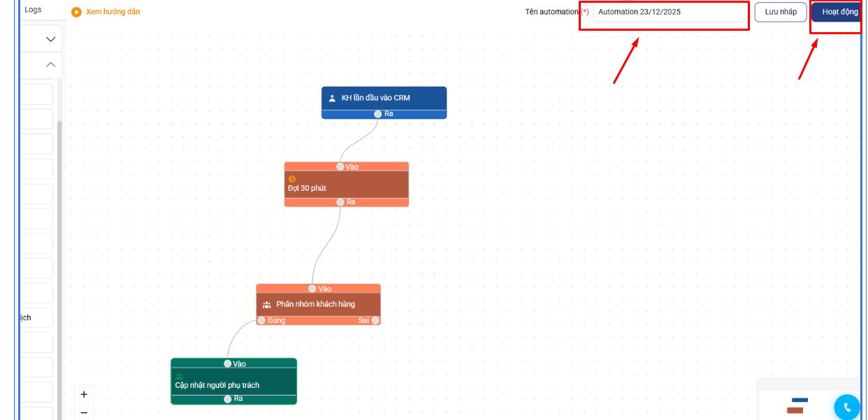868x420 pixels.
Task: Expand the collapsed sidebar section with down chevron
Action: (x=50, y=39)
